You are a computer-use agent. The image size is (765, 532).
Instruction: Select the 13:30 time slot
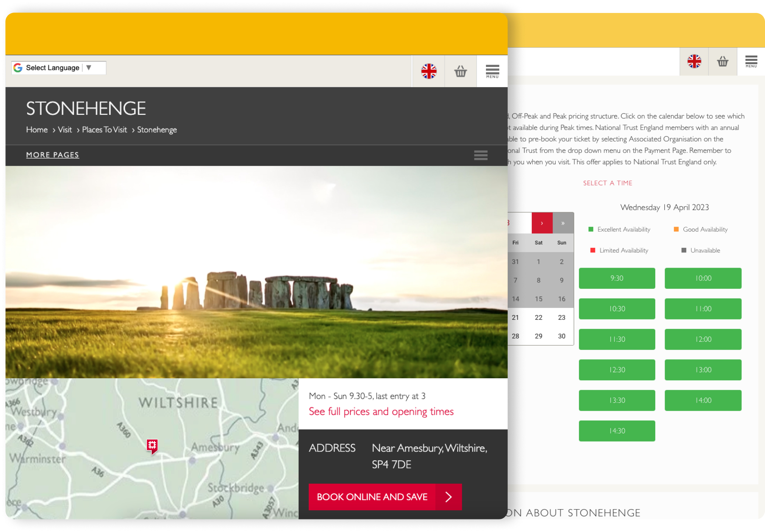(617, 400)
